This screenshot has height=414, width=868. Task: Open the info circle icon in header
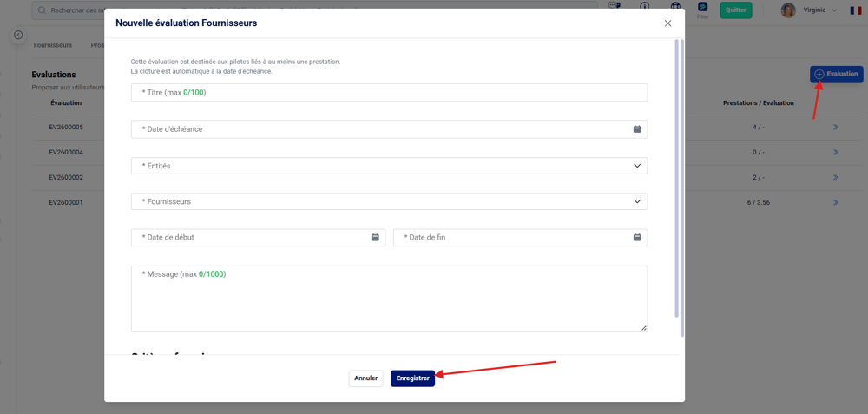[x=644, y=6]
